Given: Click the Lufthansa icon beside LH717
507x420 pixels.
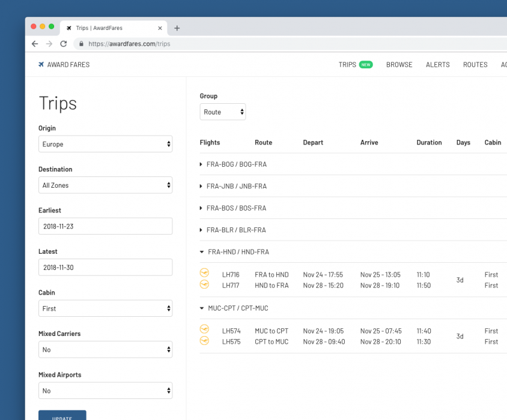Looking at the screenshot, I should (x=204, y=284).
